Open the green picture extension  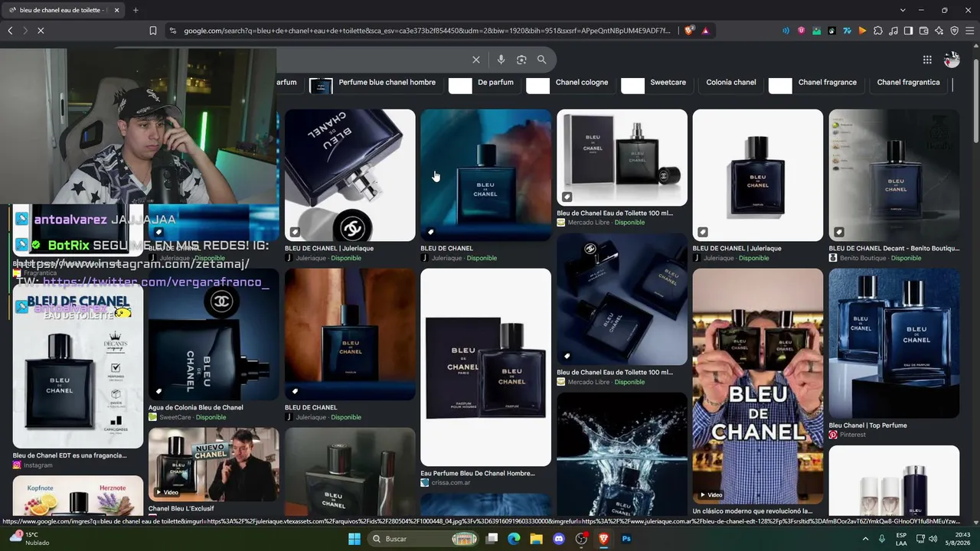coord(816,31)
